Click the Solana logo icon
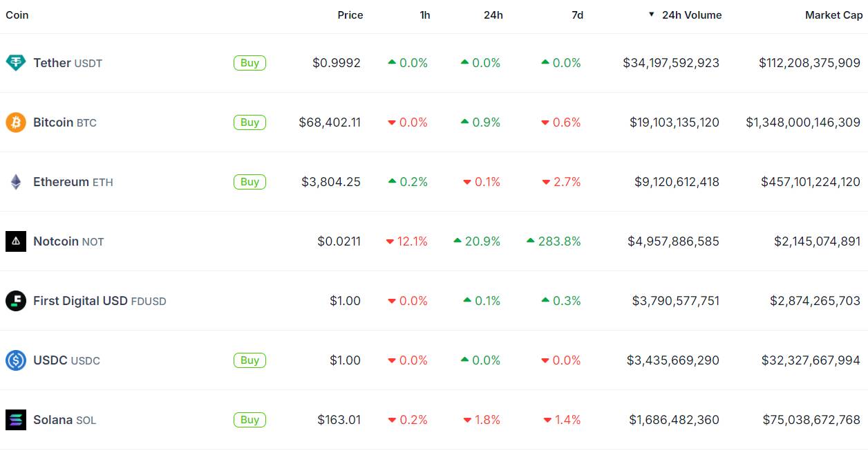 [x=16, y=420]
